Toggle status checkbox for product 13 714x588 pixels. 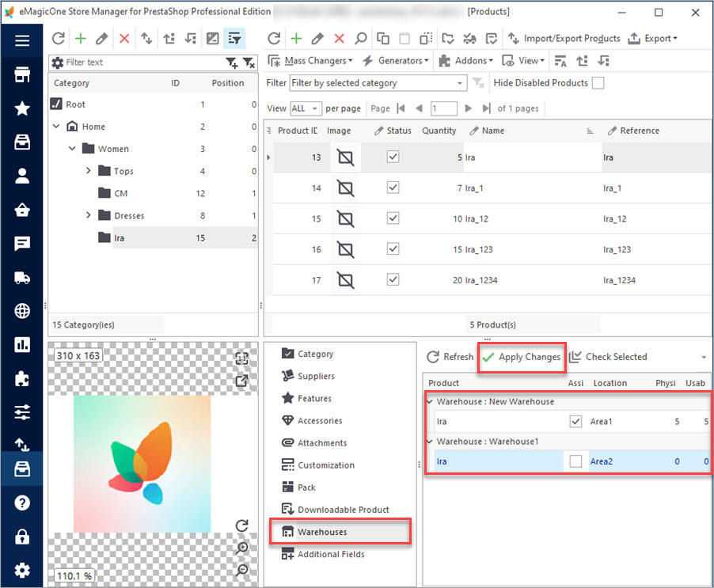[393, 157]
